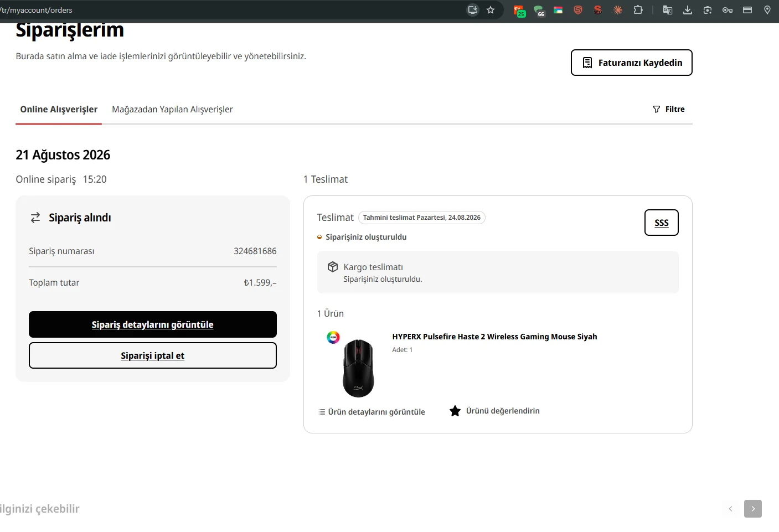Click the HyperX mouse product thumbnail
Image resolution: width=779 pixels, height=532 pixels.
pos(358,368)
